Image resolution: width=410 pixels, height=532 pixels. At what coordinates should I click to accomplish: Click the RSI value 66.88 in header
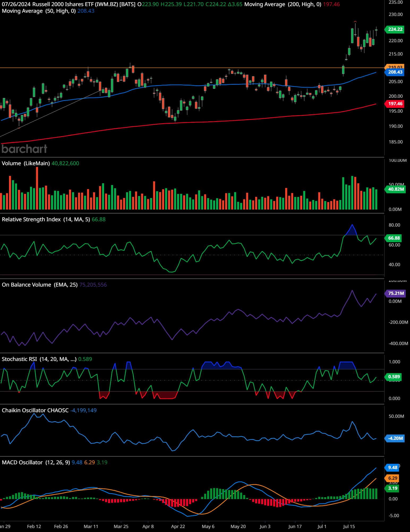coord(99,219)
